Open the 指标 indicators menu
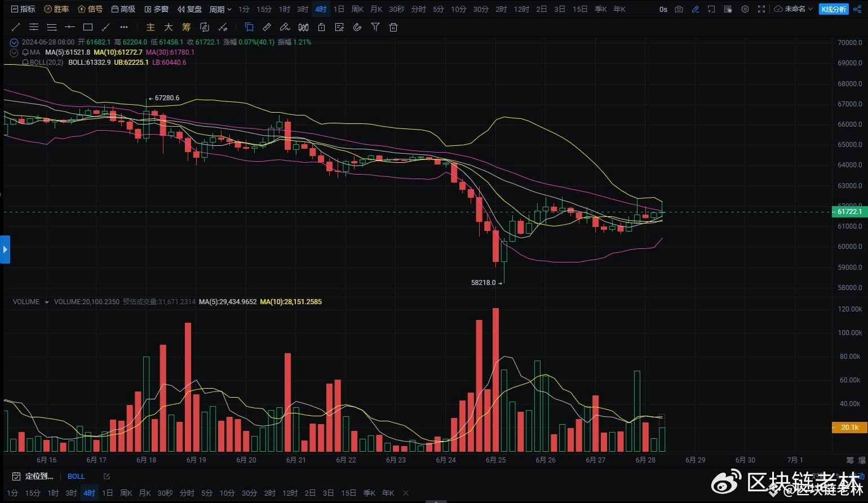Viewport: 868px width, 503px height. (23, 9)
